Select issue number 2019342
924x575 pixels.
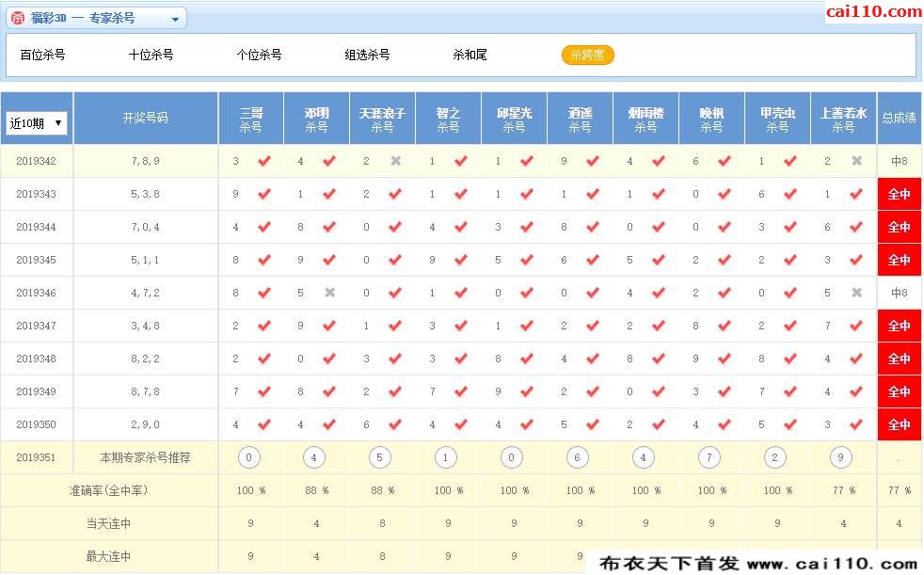(x=36, y=161)
